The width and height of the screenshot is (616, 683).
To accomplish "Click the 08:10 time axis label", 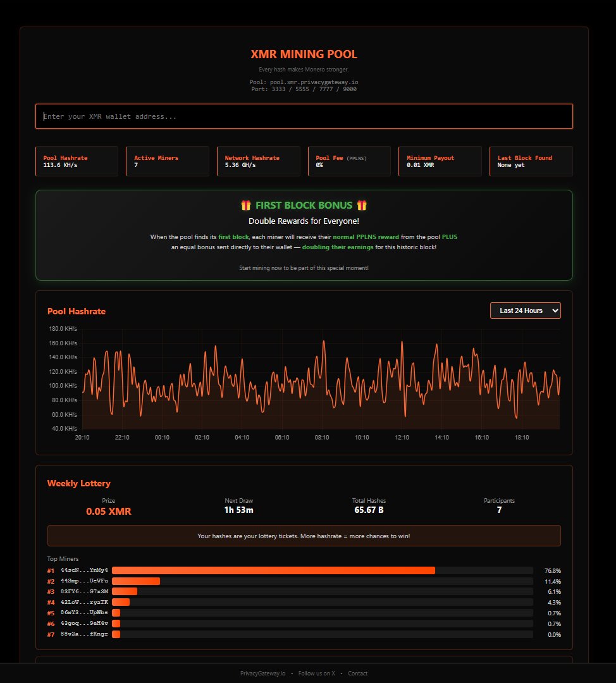I will point(322,438).
